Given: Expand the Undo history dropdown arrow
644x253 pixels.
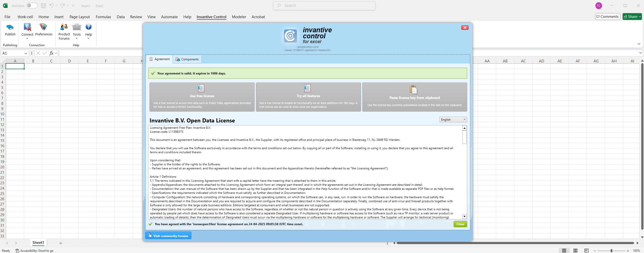Looking at the screenshot, I should click(x=56, y=6).
